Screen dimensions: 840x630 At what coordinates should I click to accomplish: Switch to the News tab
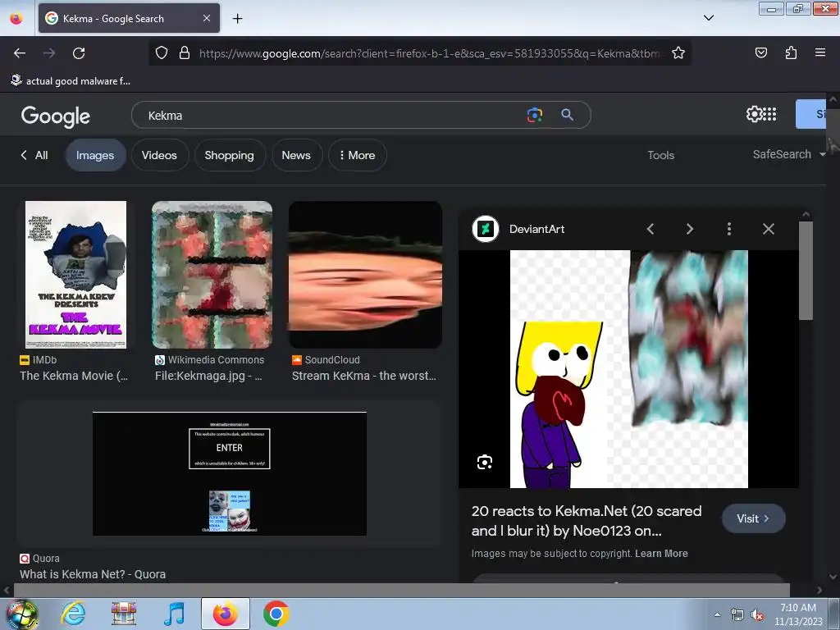click(296, 155)
